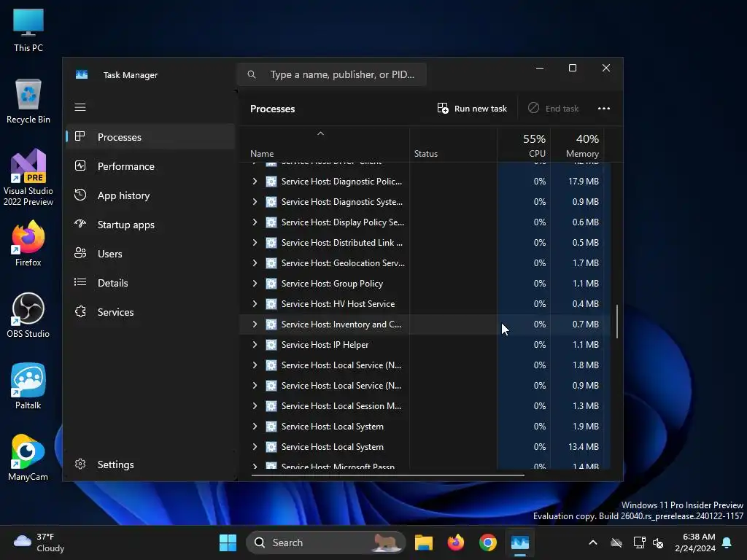Sort processes by the Memory column

pyautogui.click(x=578, y=145)
